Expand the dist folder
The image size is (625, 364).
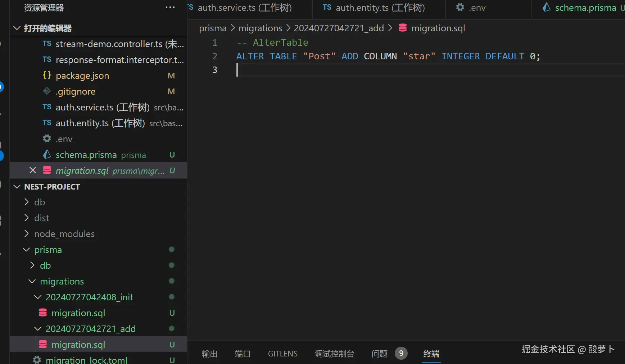pos(26,218)
